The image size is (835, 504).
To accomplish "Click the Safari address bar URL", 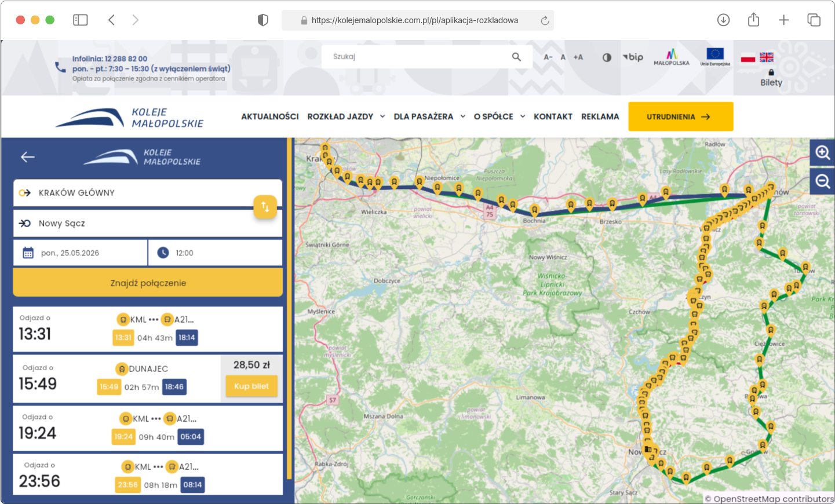I will coord(415,20).
